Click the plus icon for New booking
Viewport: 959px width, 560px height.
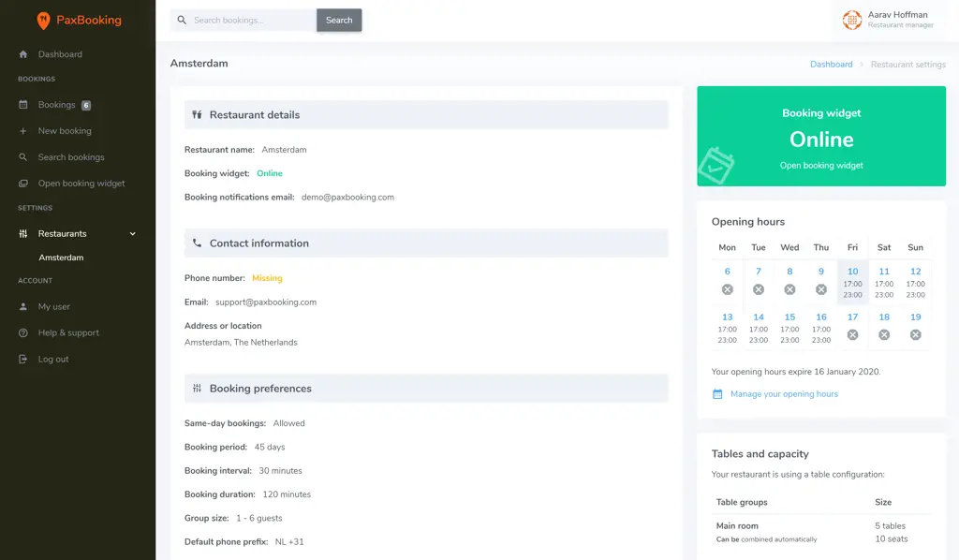click(23, 131)
